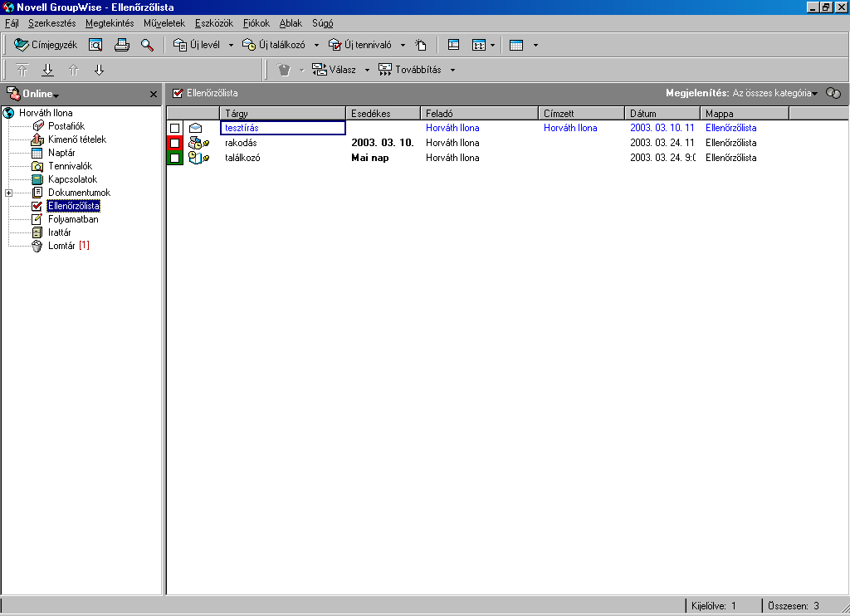Sort by the Dátum column header
Image resolution: width=850 pixels, height=616 pixels.
pyautogui.click(x=662, y=114)
